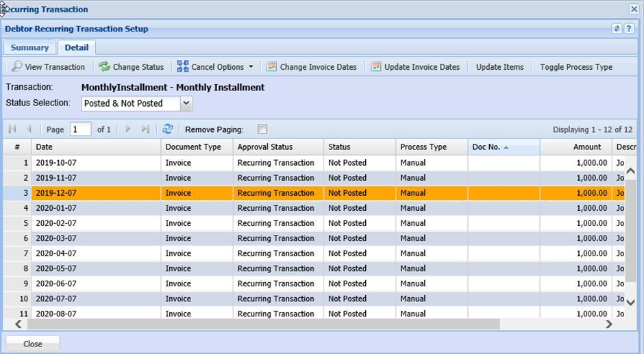Go to the next page arrow

click(128, 129)
